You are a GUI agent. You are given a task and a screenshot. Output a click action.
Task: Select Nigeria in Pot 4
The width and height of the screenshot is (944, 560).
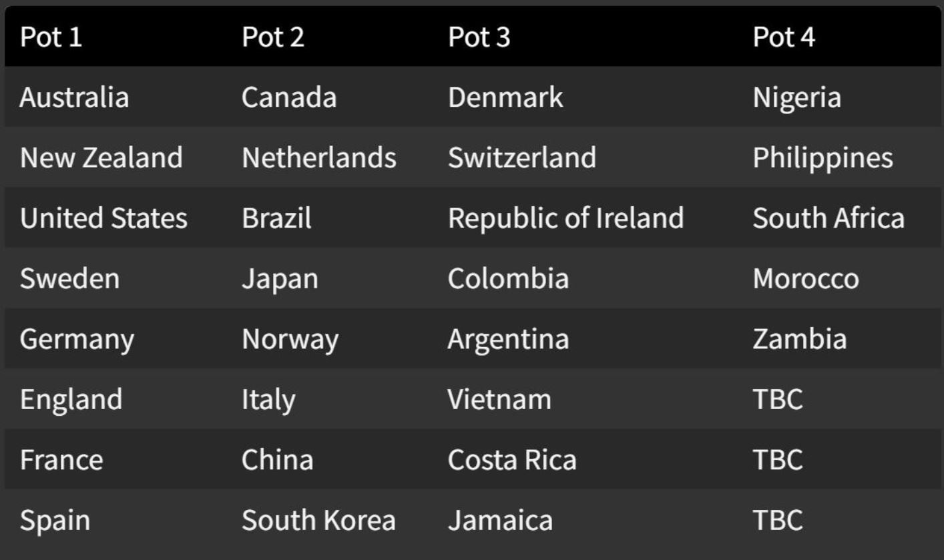(796, 97)
